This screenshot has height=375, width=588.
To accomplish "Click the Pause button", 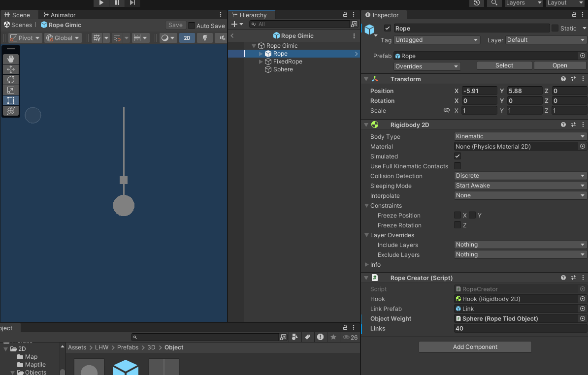I will pos(117,3).
